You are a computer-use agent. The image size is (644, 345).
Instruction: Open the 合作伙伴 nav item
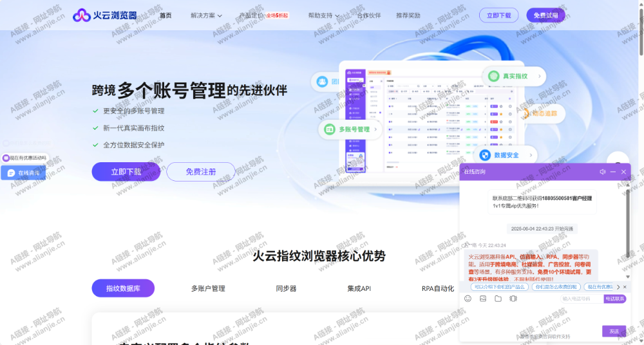pos(369,15)
